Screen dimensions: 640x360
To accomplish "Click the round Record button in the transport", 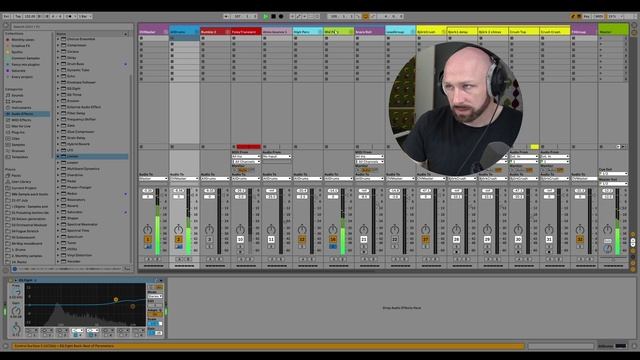I will (x=281, y=16).
